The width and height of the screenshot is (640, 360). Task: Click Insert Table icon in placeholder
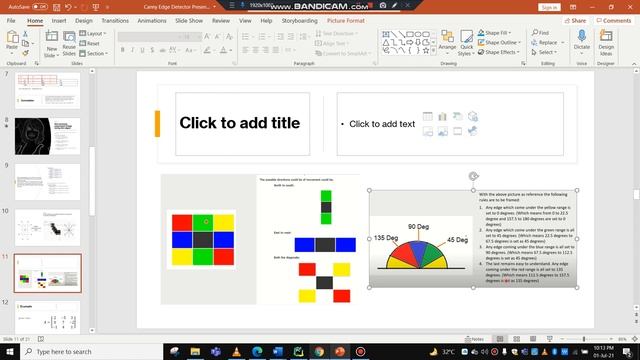(x=427, y=116)
